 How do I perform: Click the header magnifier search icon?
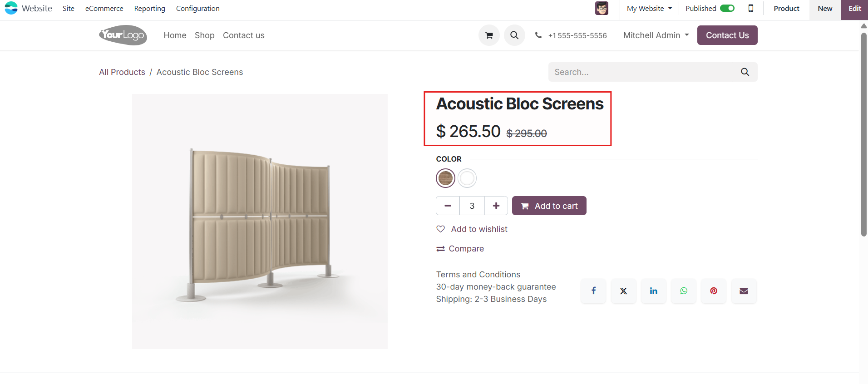pos(514,35)
